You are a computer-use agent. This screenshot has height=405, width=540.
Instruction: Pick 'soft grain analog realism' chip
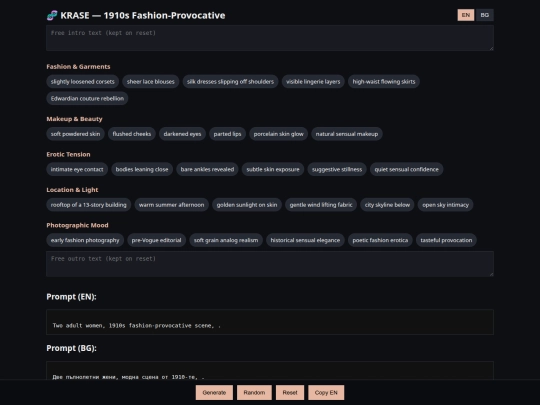click(226, 240)
